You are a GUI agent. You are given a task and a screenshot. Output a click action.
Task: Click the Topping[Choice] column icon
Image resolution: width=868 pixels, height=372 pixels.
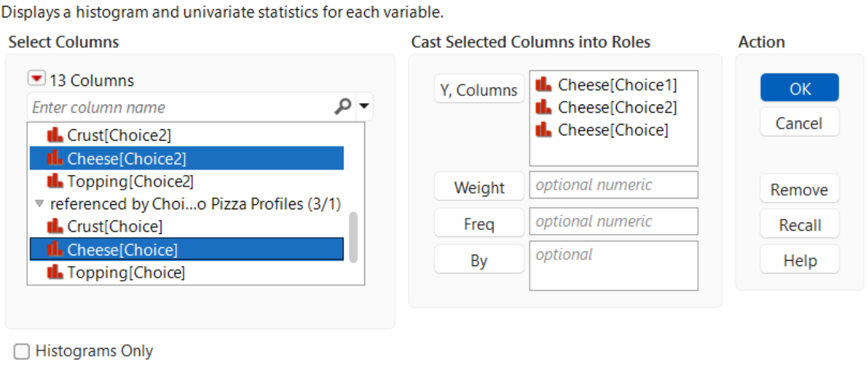tap(55, 272)
